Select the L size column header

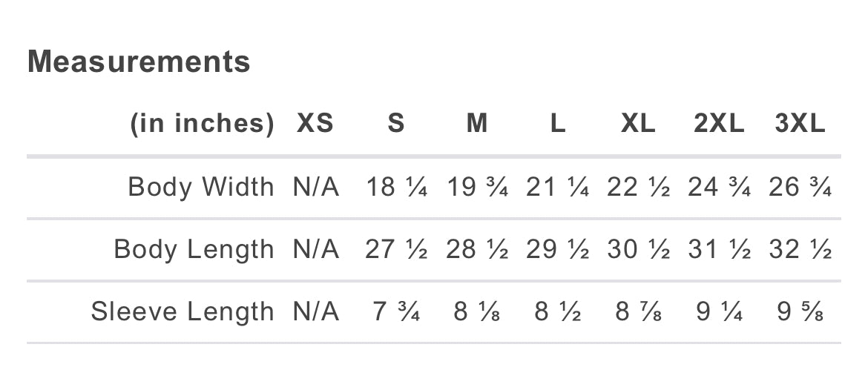(558, 124)
